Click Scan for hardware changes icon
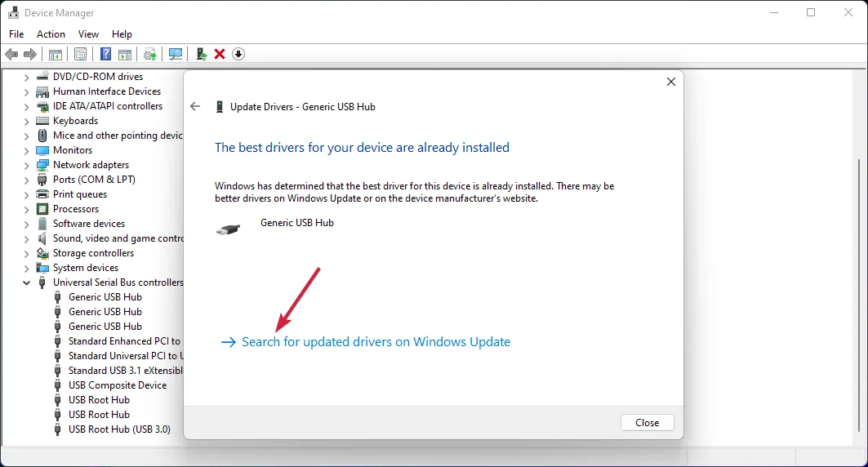 pos(176,54)
